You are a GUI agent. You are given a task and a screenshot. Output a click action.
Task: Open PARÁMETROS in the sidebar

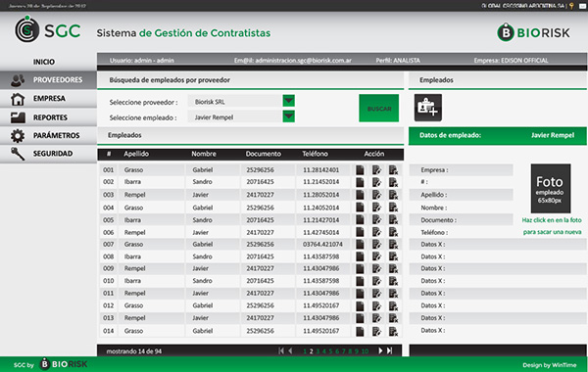click(x=48, y=136)
